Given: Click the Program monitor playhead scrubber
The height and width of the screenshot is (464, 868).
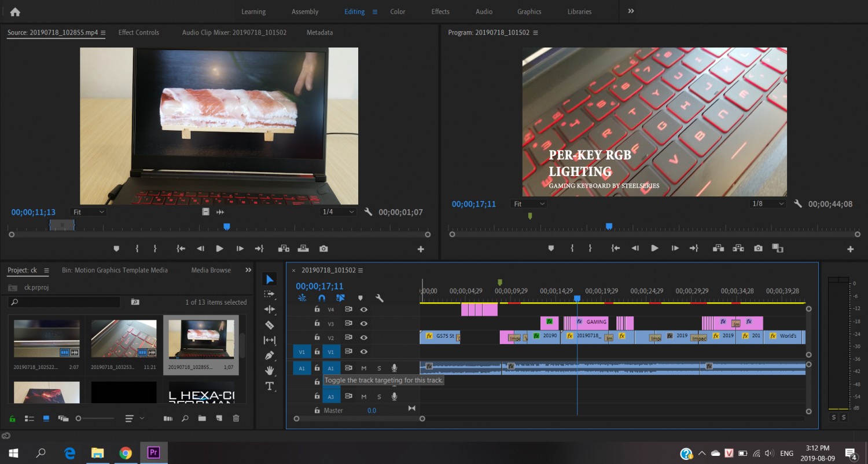Looking at the screenshot, I should 609,226.
